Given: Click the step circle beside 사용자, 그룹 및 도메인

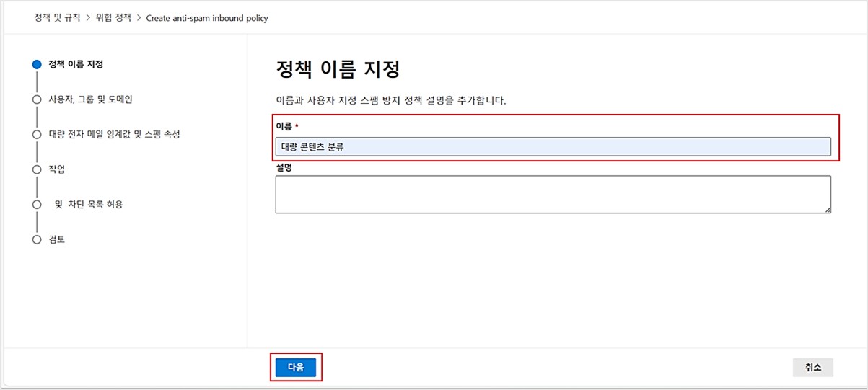Looking at the screenshot, I should click(x=37, y=100).
